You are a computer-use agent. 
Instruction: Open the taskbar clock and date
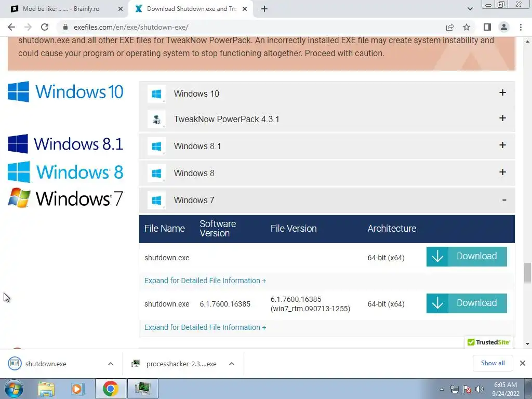tap(506, 389)
